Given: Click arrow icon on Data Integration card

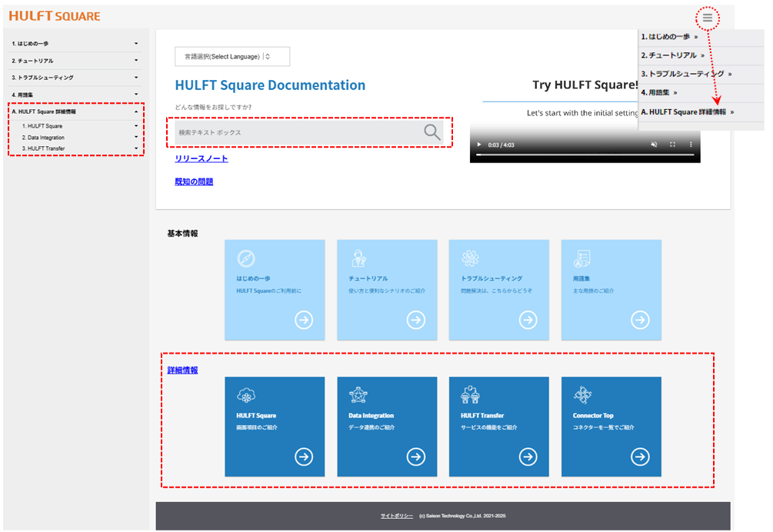Looking at the screenshot, I should coord(416,457).
